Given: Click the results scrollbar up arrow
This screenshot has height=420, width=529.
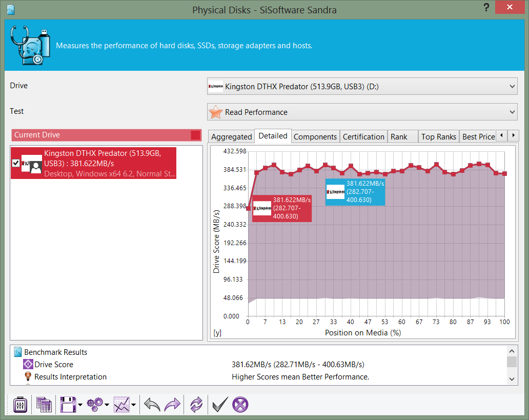Looking at the screenshot, I should (512, 351).
